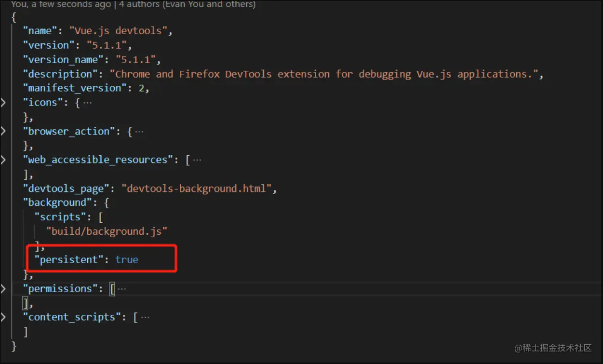Image resolution: width=603 pixels, height=364 pixels.
Task: Click the git blame annotation by Evan You
Action: (134, 4)
